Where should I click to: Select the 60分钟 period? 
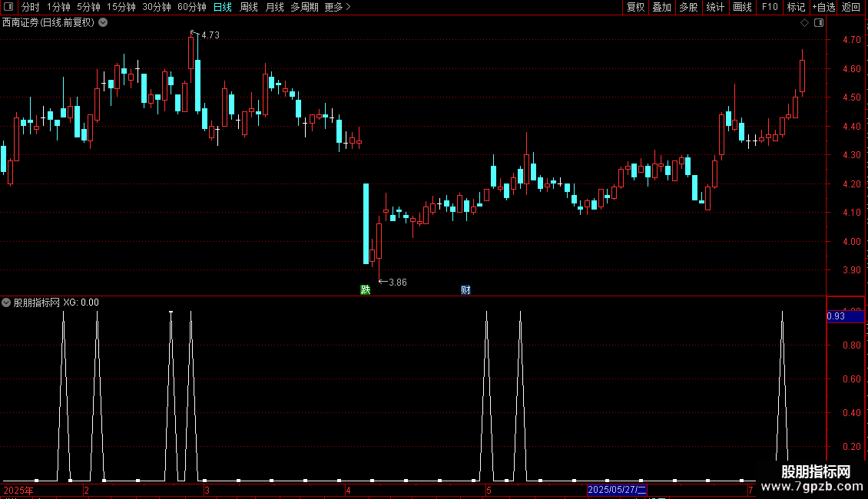[191, 7]
